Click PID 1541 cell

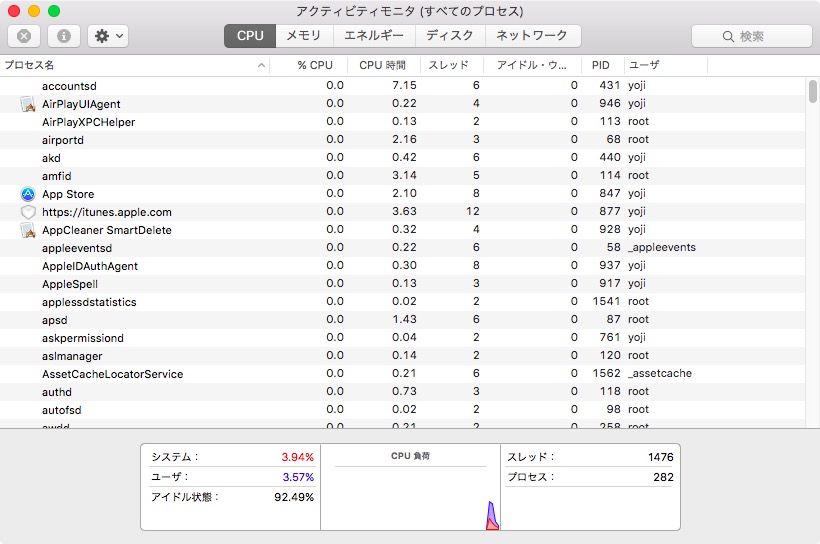tap(606, 301)
